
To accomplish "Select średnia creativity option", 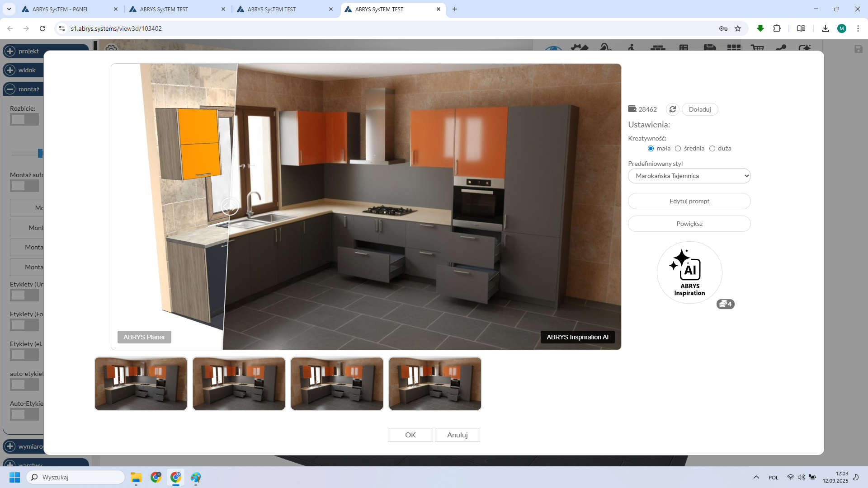I will pos(678,148).
